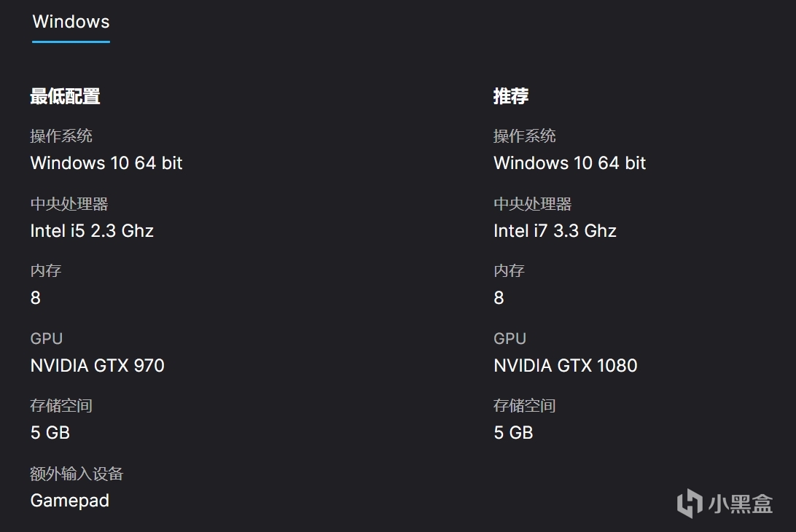Click the 最低配置 heading
This screenshot has height=532, width=796.
point(65,96)
